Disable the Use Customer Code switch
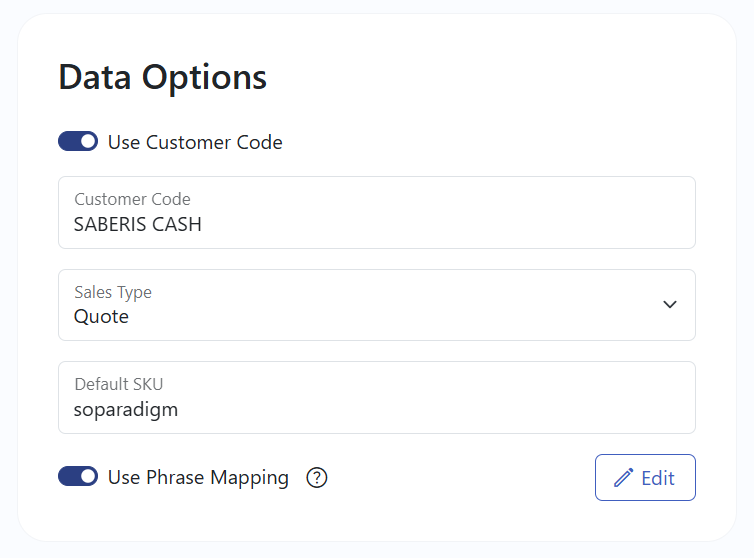Viewport: 754px width, 558px height. click(x=78, y=142)
